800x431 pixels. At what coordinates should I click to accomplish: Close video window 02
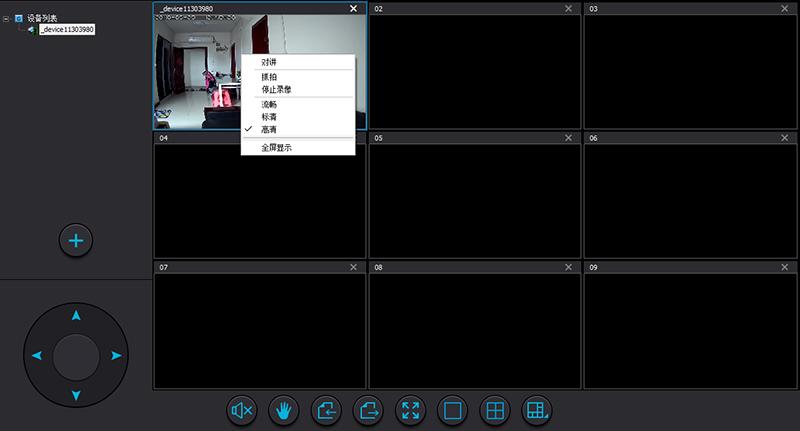(568, 9)
